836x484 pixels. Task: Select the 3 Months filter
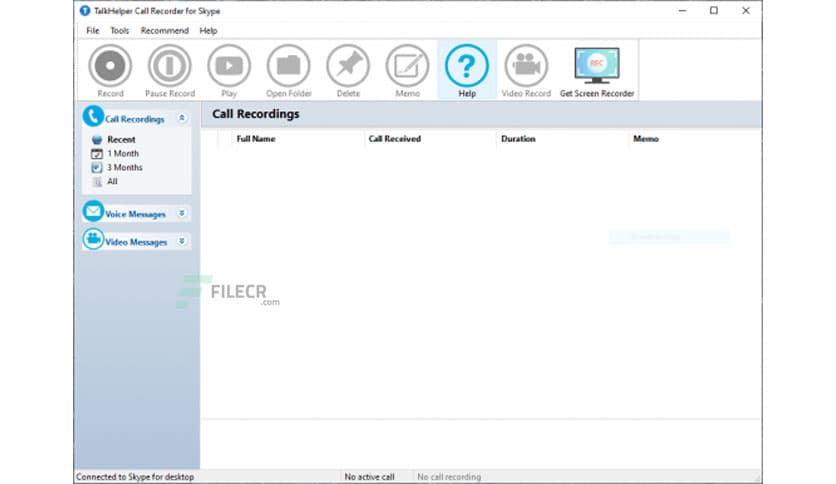coord(125,167)
